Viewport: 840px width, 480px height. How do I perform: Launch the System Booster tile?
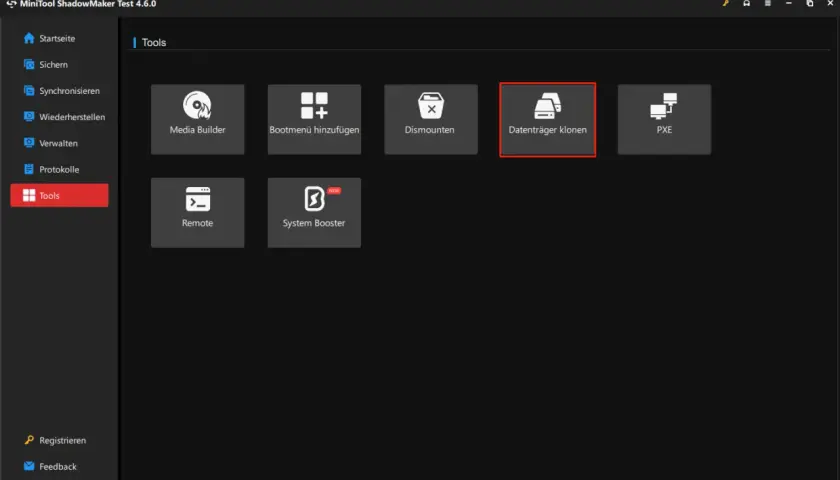(x=314, y=213)
